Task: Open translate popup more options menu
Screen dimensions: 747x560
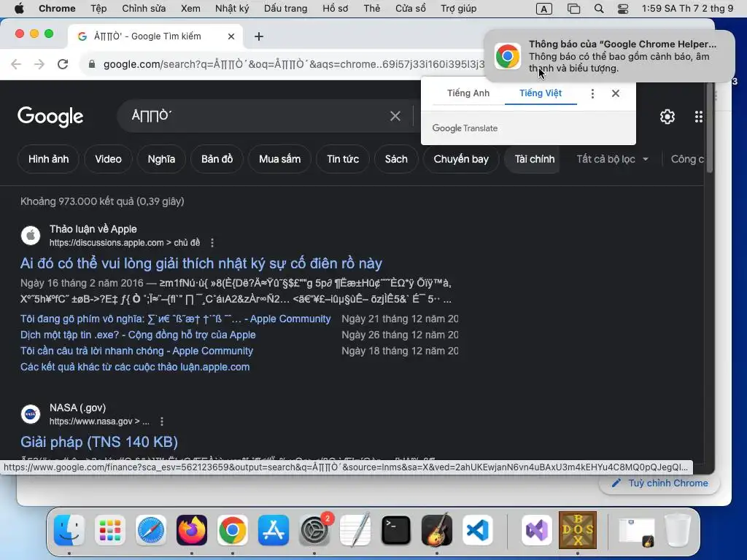Action: [592, 94]
